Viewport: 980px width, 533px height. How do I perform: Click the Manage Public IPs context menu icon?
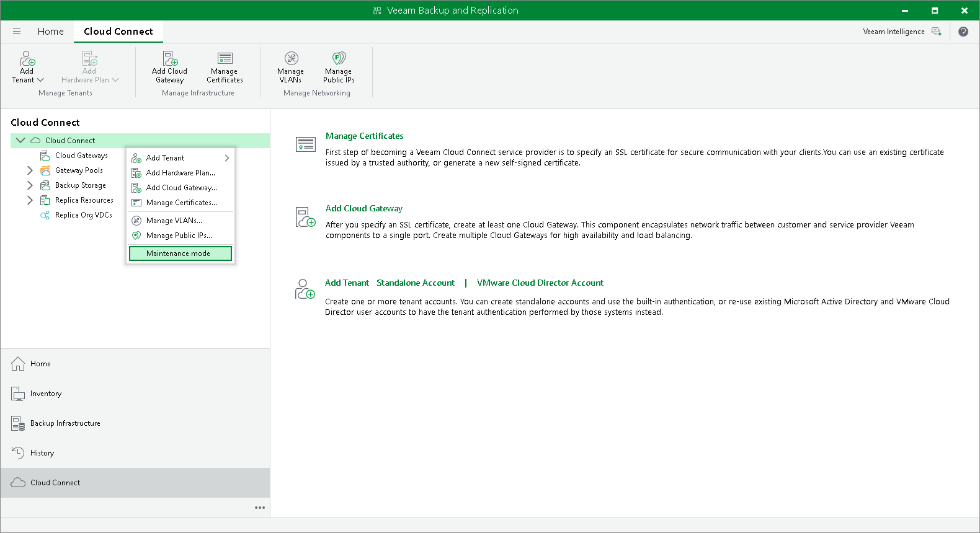136,236
